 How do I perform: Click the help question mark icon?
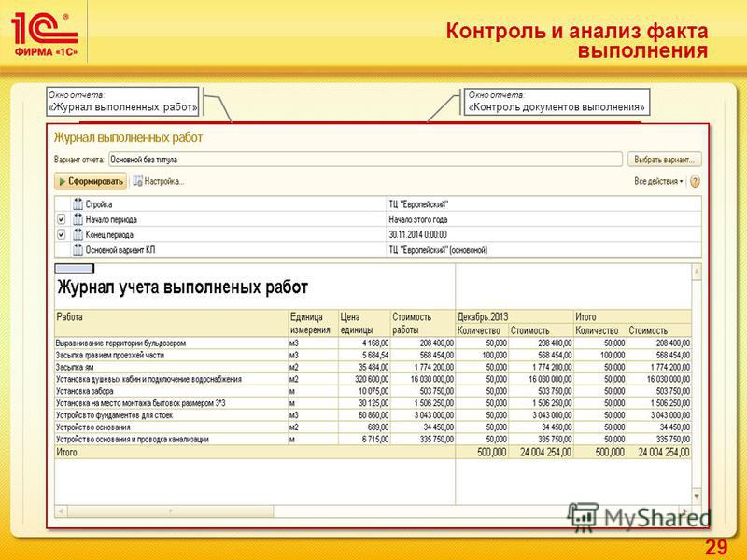point(695,181)
